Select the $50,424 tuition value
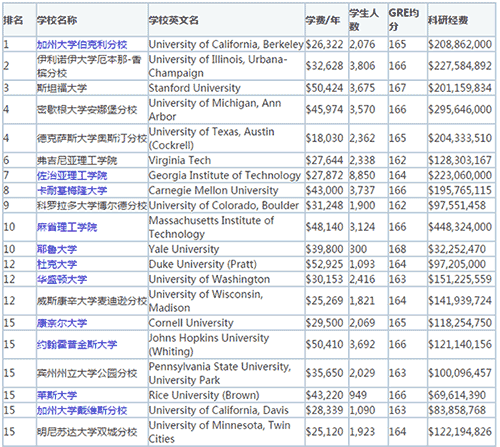Viewport: 500px width, 447px height. 324,88
